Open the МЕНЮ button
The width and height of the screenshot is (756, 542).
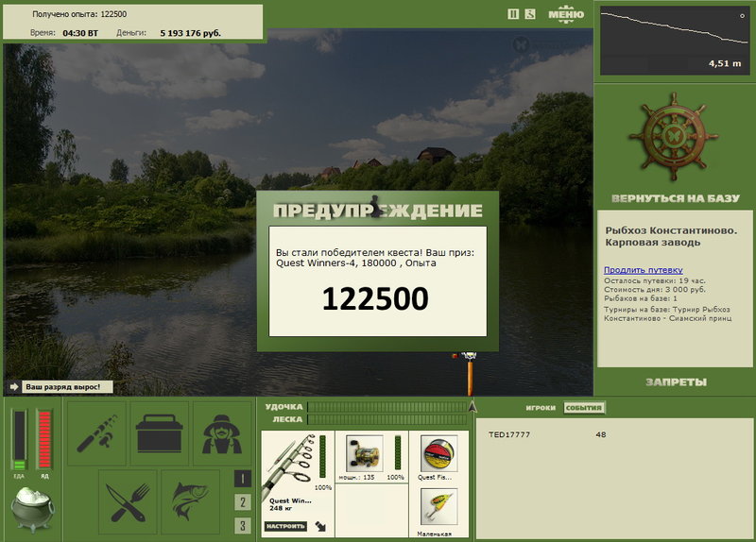click(566, 14)
